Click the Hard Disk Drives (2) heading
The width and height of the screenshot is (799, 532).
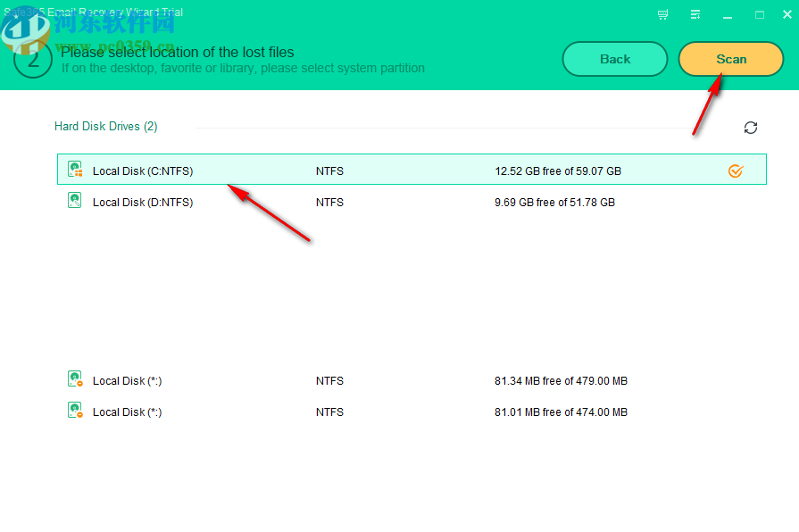[106, 126]
